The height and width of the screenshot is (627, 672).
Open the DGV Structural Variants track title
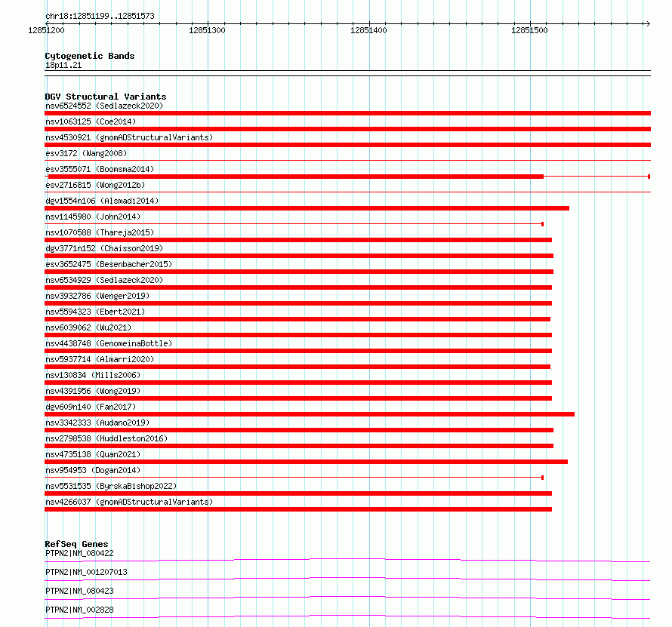point(106,97)
